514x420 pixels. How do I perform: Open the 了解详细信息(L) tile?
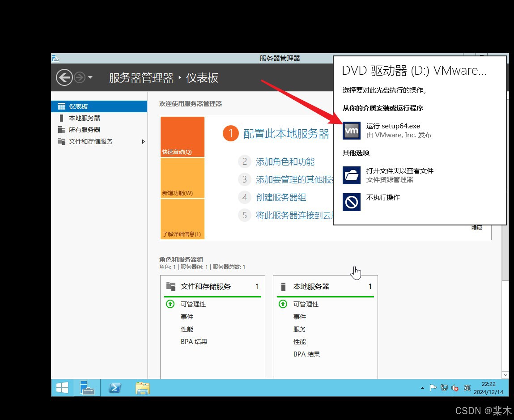click(182, 219)
